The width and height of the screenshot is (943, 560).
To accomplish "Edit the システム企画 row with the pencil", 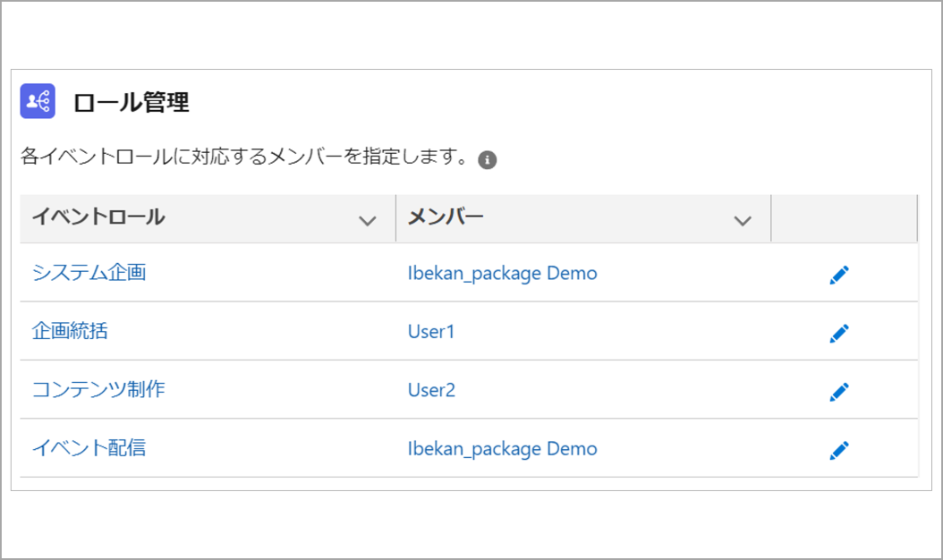I will pos(838,275).
